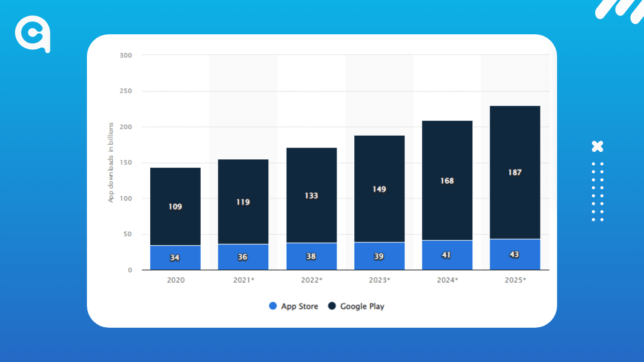644x362 pixels.
Task: Select the 2024 Google Play bar labeled 168
Action: point(447,181)
